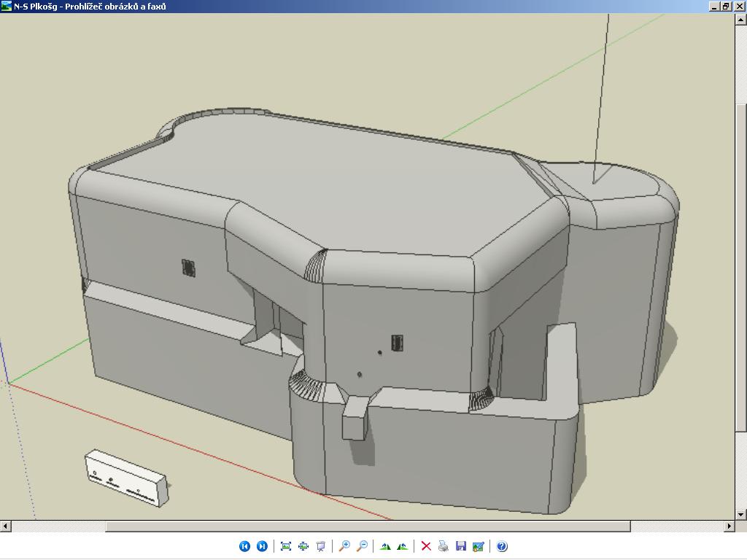Restore down the viewer window
The height and width of the screenshot is (560, 747).
(x=726, y=6)
